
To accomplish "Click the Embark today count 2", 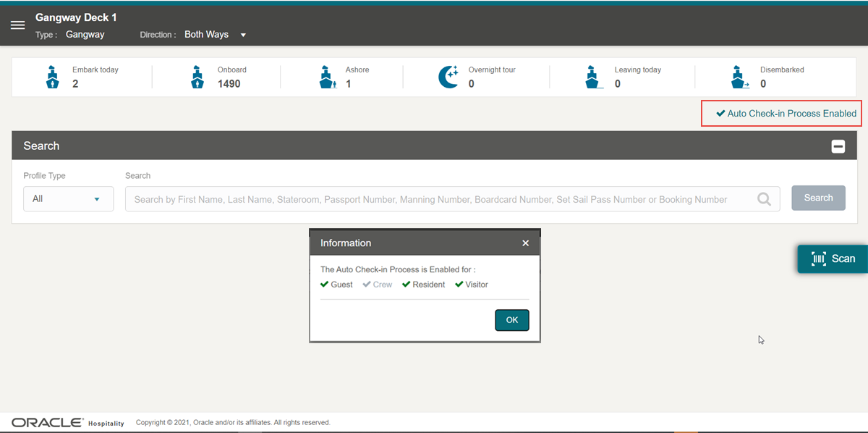I will tap(75, 84).
